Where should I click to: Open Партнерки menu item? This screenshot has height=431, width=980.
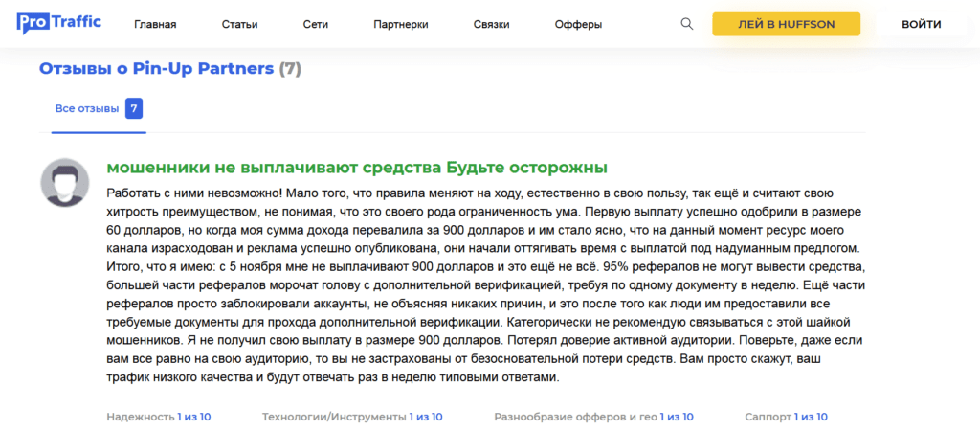(x=401, y=25)
